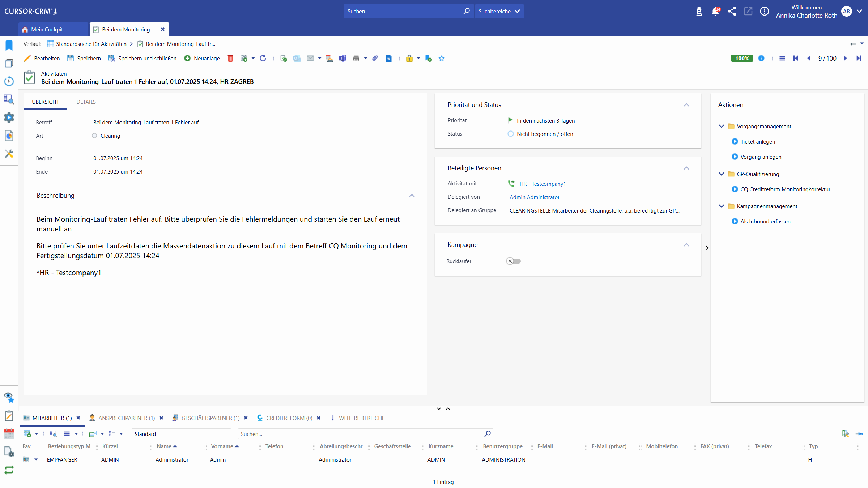Open the CREDITREFORM (0) tab
This screenshot has width=868, height=488.
coord(289,418)
